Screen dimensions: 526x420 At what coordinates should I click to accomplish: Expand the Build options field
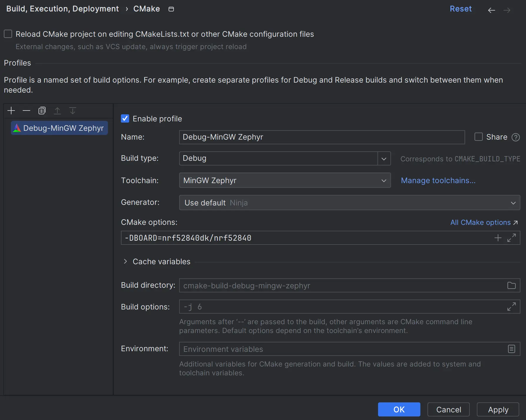512,307
